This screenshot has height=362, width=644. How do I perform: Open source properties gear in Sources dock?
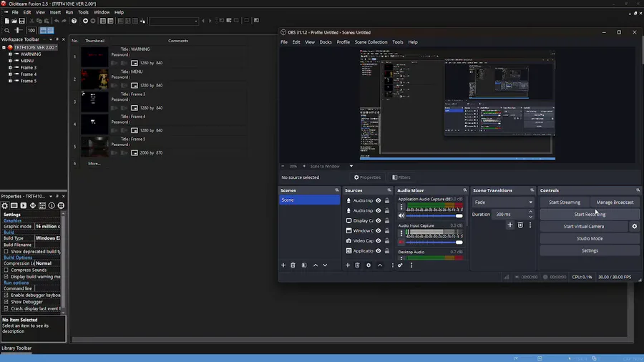pos(369,265)
